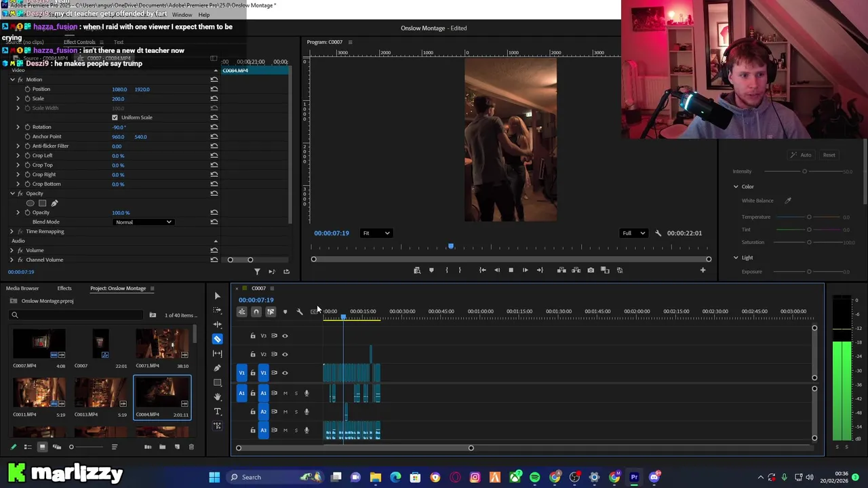Click the New Item icon in Project panel
Viewport: 868px width, 488px height.
(x=177, y=447)
